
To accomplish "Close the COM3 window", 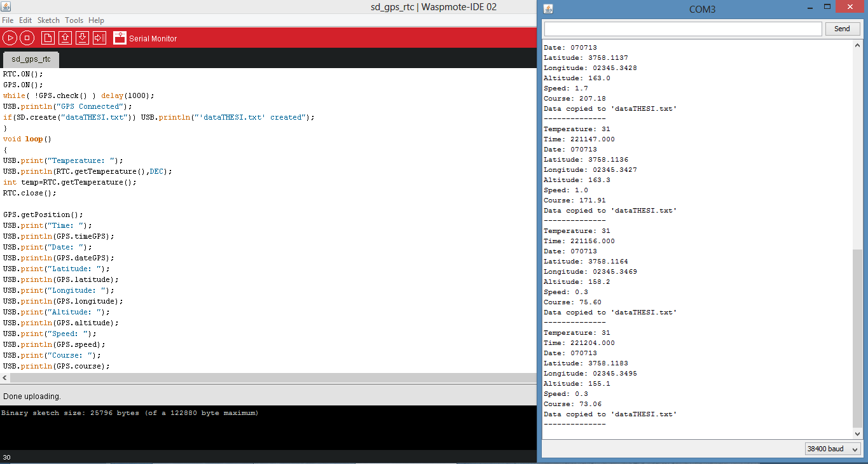I will (850, 6).
